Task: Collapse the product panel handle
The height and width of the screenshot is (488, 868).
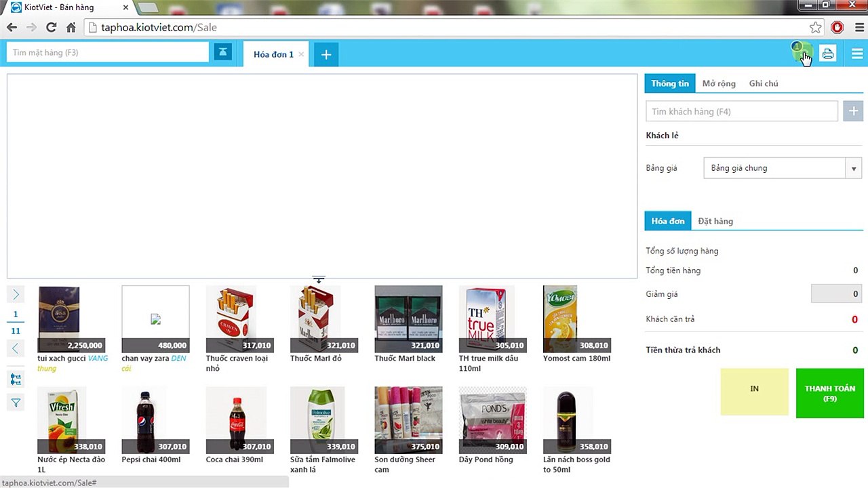Action: coord(319,279)
